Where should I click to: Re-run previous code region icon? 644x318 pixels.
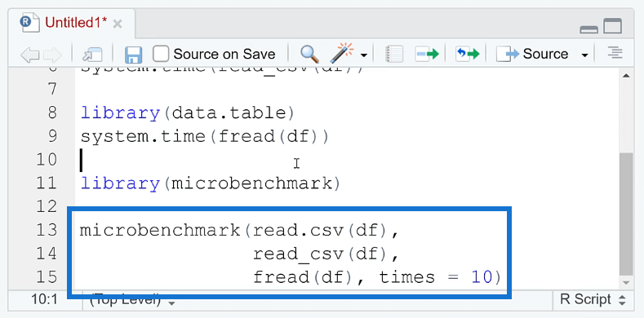click(x=468, y=54)
